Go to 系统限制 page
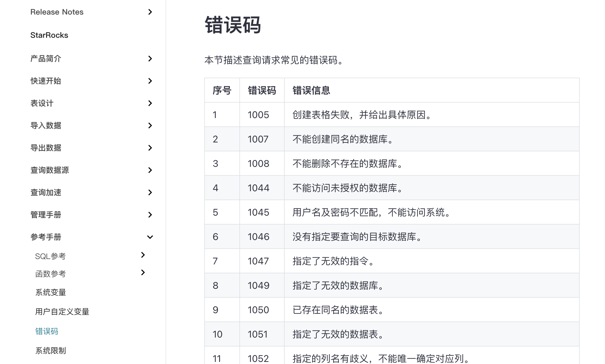 pos(51,351)
